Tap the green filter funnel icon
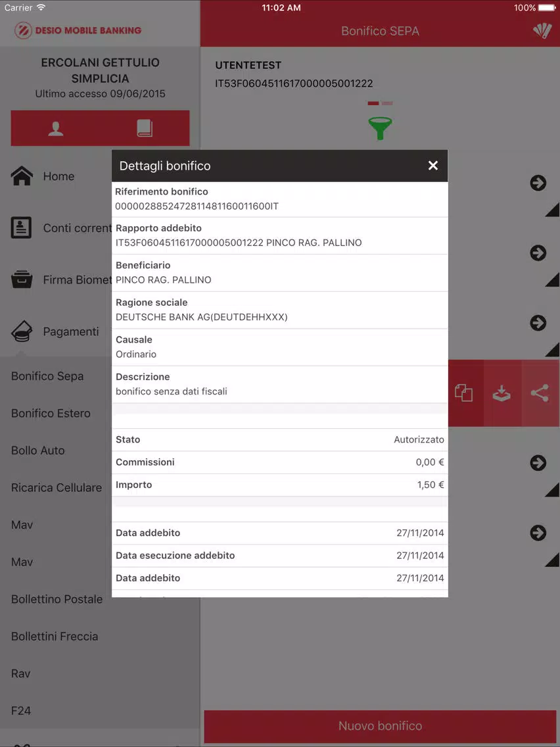 click(x=380, y=128)
